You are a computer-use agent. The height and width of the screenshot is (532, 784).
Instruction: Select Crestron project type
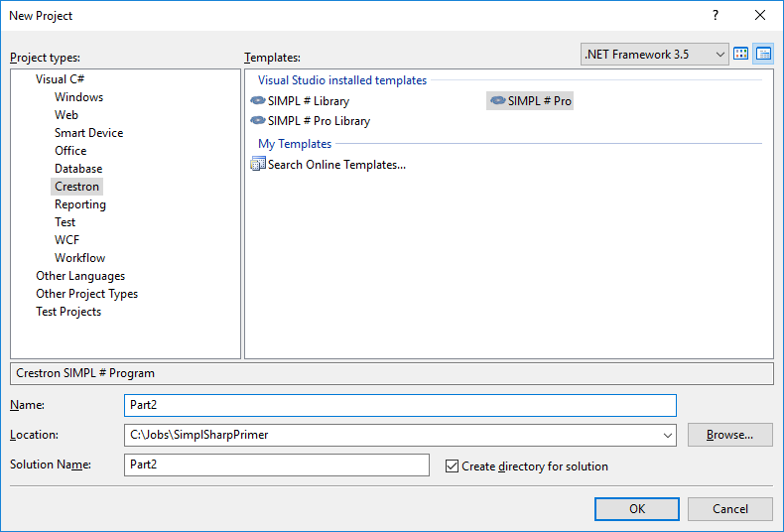pos(77,187)
